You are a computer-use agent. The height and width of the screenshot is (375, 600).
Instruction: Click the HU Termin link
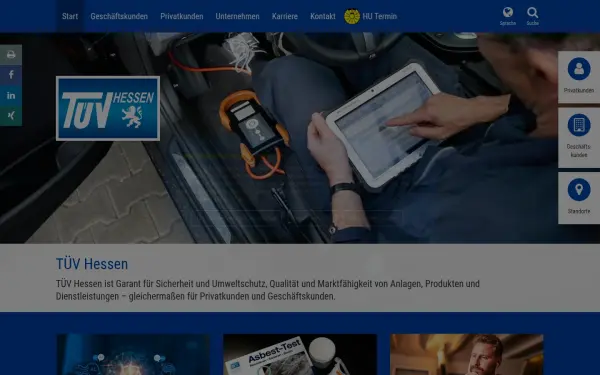380,16
